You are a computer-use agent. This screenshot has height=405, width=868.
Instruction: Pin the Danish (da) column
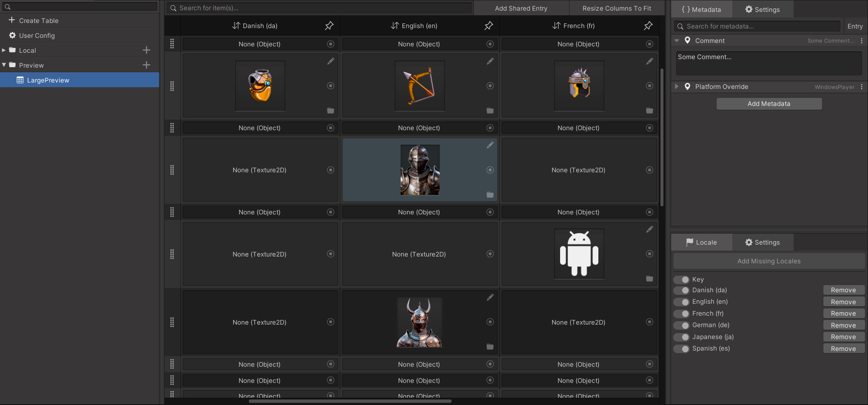point(329,26)
